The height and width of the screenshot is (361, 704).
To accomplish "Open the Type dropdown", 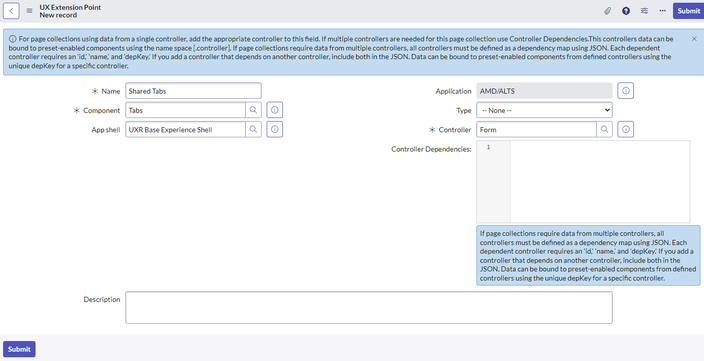I will tap(544, 110).
